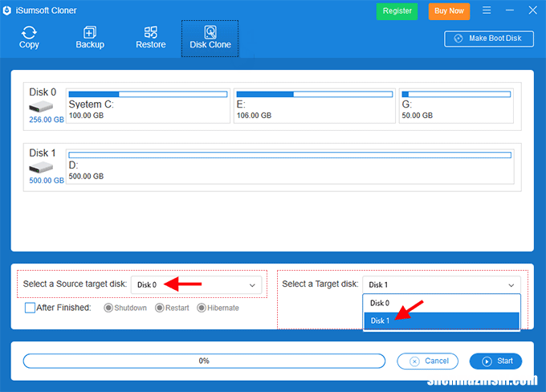This screenshot has width=546, height=392.
Task: Click the E: partition usage bar
Action: click(x=315, y=94)
